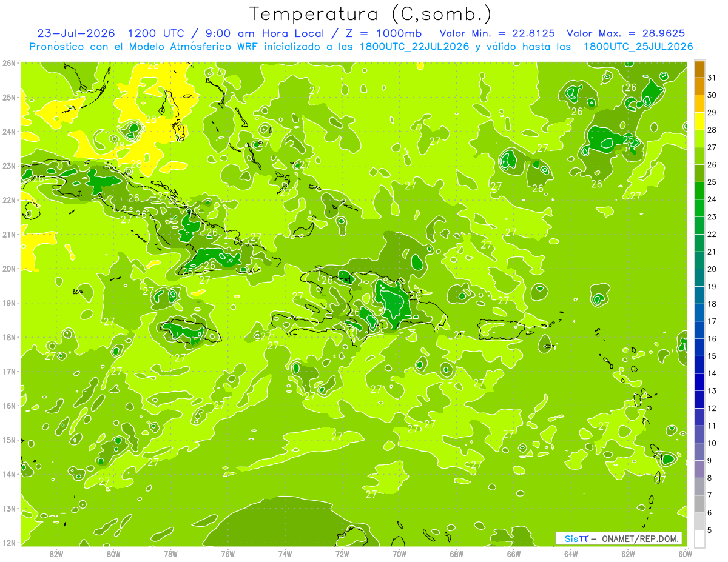Click the "68W" longitude axis label

[457, 554]
